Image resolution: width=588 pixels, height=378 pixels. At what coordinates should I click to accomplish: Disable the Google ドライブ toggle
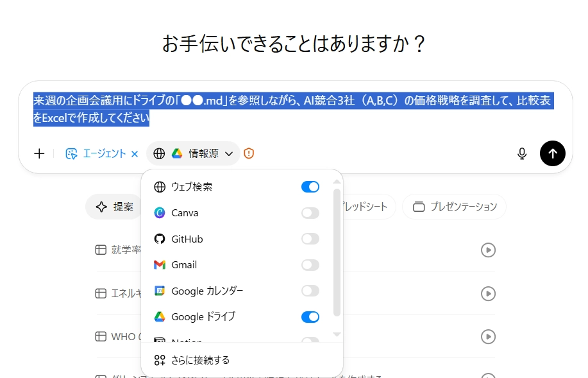pos(310,317)
